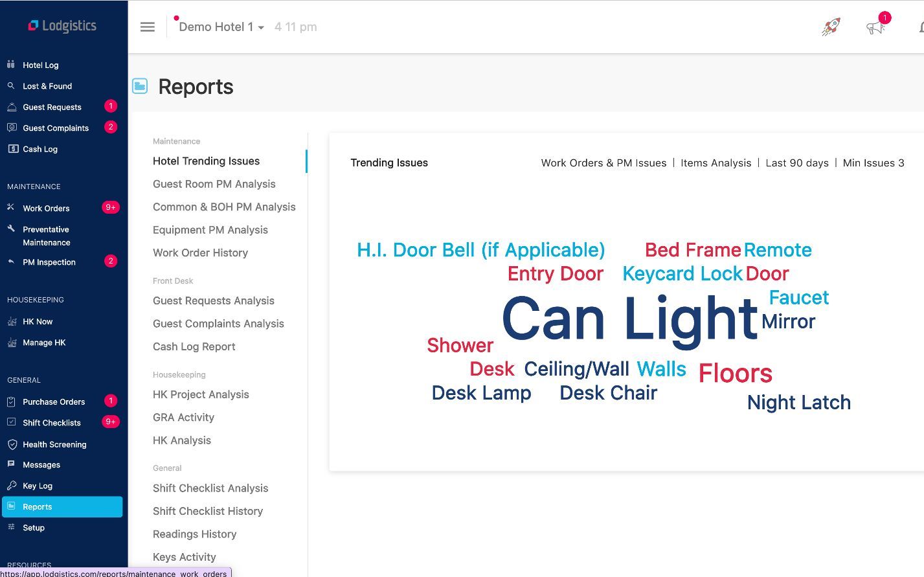This screenshot has width=924, height=577.
Task: Open the rocket icon in header
Action: tap(831, 27)
